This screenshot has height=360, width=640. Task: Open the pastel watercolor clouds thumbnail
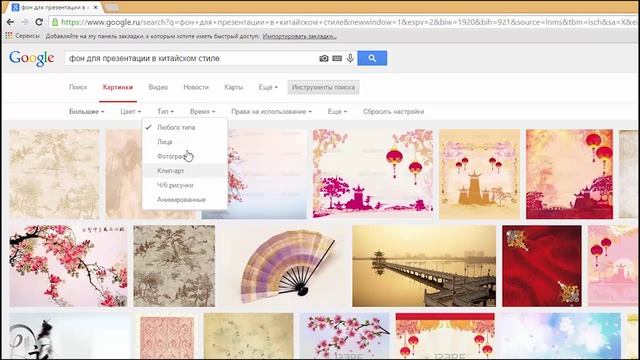(561, 336)
